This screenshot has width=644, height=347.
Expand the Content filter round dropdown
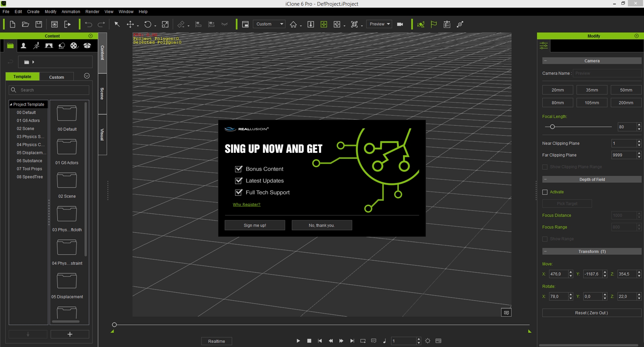pos(87,76)
